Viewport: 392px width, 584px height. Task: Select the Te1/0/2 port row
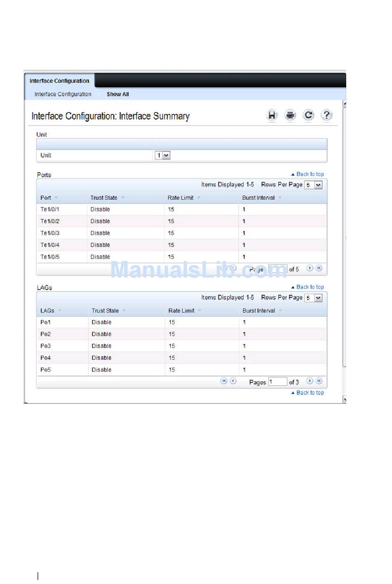(182, 221)
